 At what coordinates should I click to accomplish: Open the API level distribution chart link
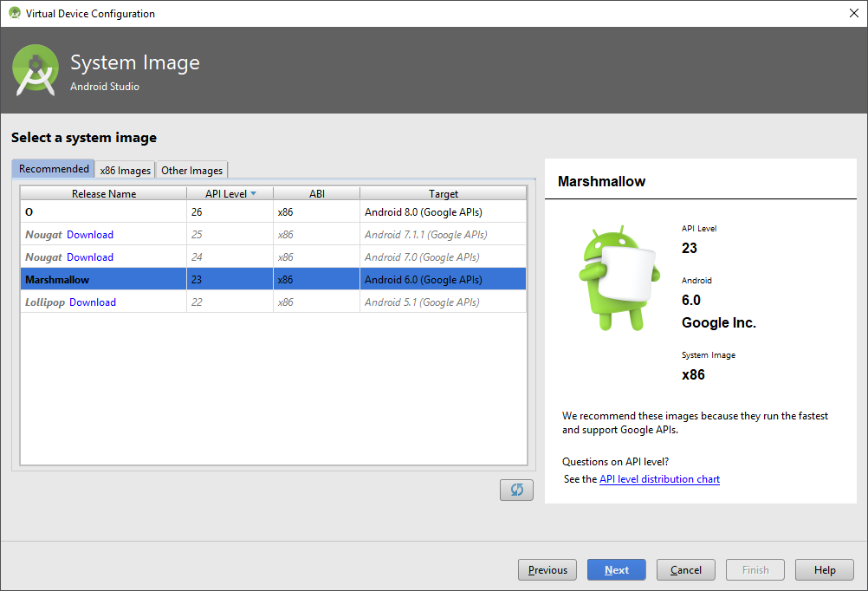coord(659,479)
